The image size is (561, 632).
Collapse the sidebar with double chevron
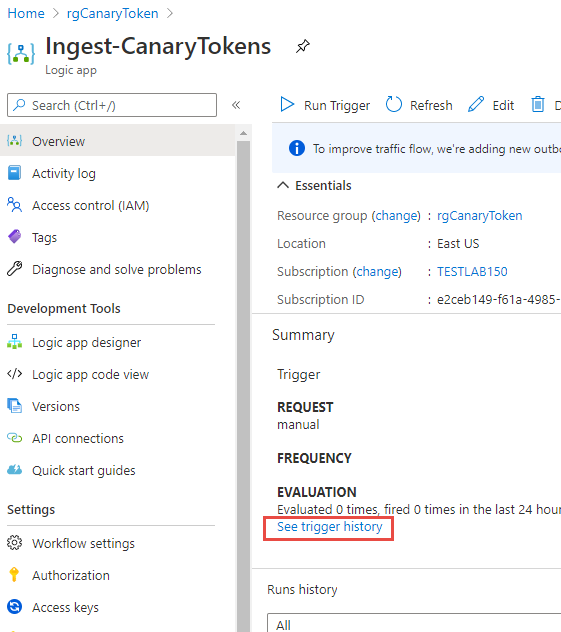(x=236, y=105)
